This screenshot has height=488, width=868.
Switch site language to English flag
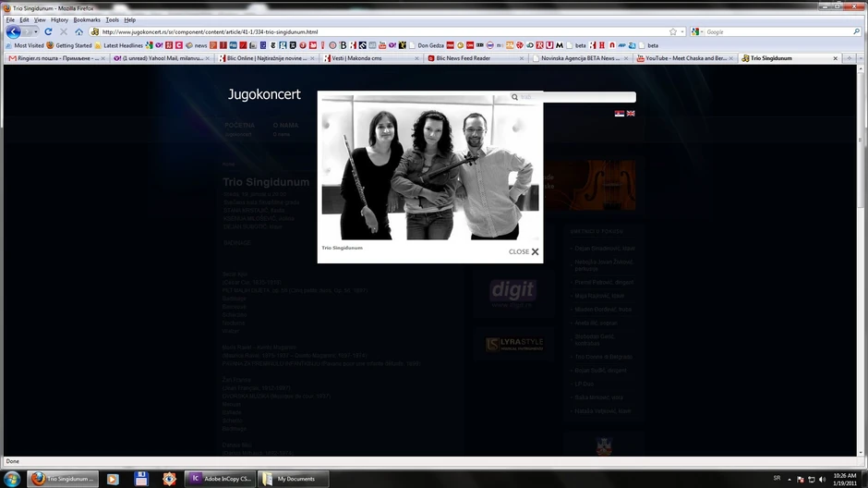[x=631, y=114]
